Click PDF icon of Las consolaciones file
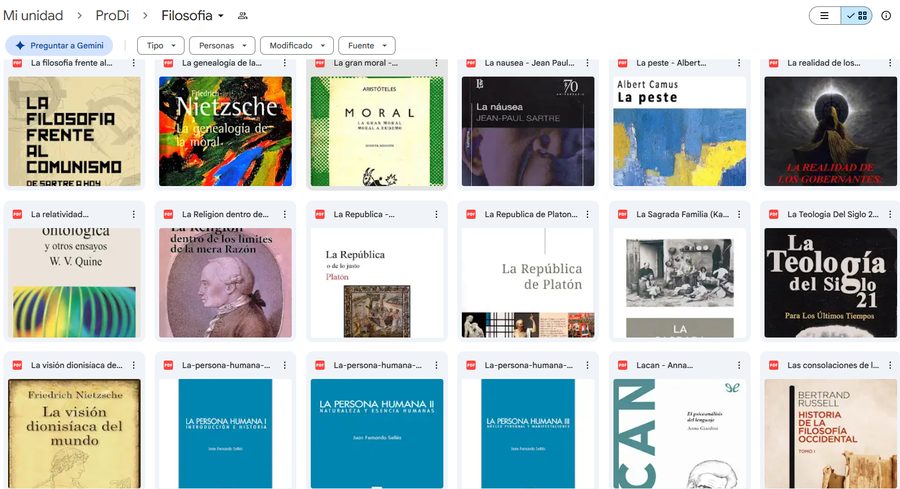Screen dimensions: 900x489 point(774,365)
